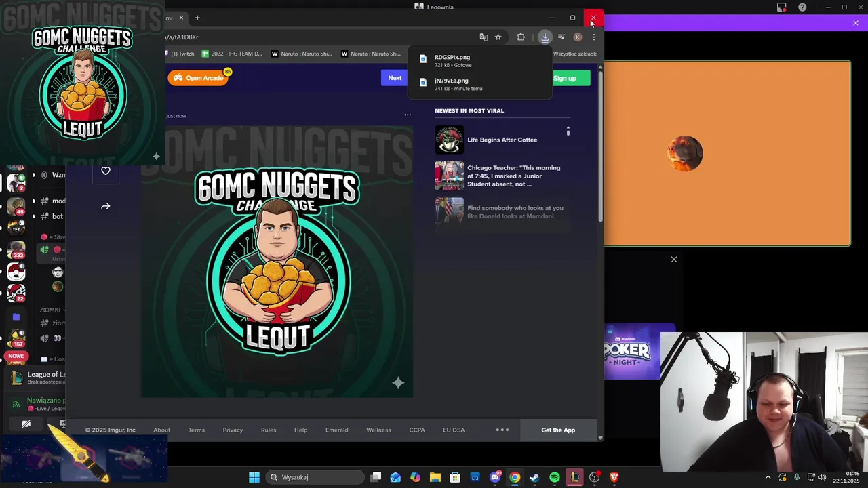868x488 pixels.
Task: Open the image post three-dot options menu
Action: pos(408,115)
